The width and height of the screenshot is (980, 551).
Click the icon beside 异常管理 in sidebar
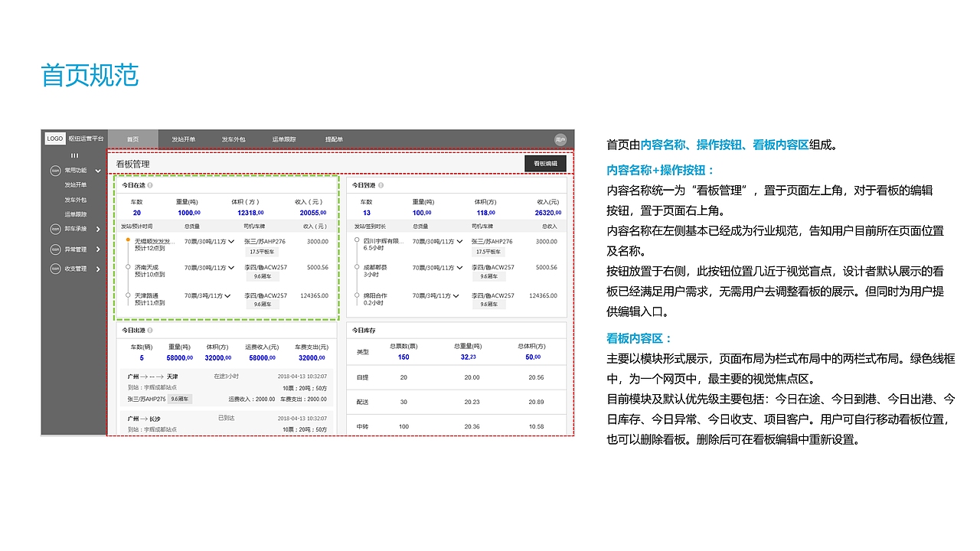54,248
